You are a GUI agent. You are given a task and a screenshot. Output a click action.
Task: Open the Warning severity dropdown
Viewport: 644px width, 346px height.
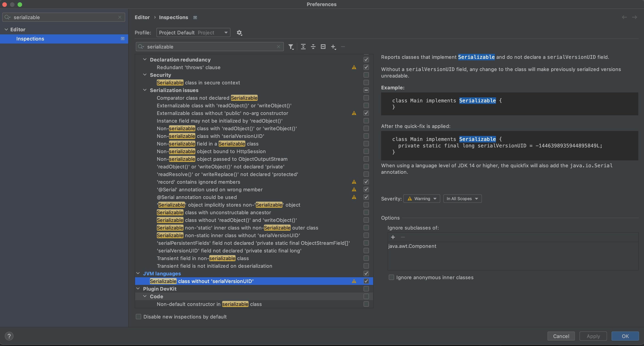422,199
